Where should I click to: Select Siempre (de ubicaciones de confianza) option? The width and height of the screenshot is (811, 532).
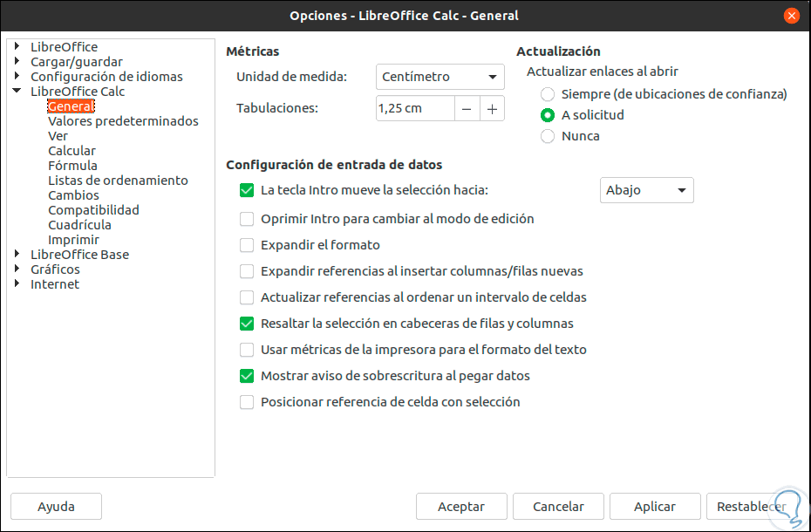point(548,94)
